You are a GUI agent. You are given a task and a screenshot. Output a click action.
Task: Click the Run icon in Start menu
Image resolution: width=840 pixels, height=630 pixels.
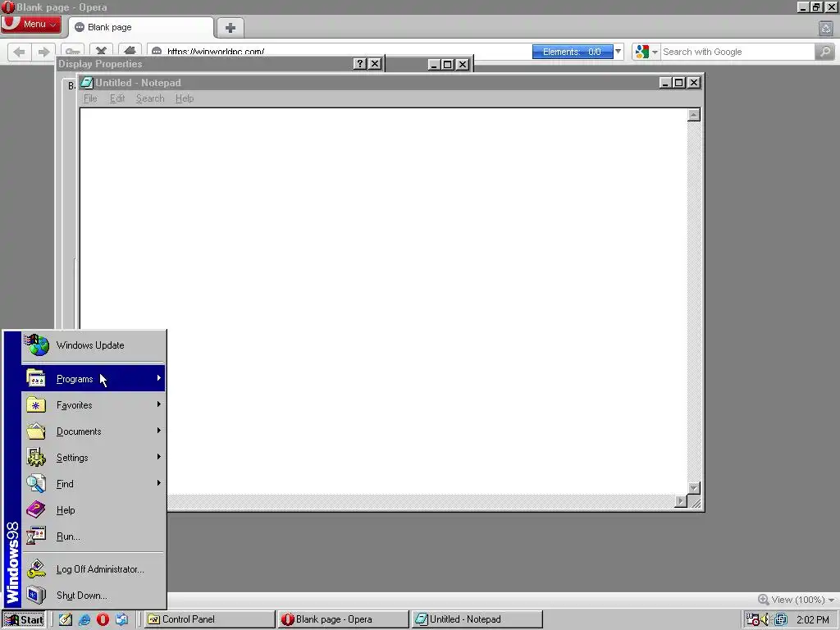pyautogui.click(x=36, y=536)
